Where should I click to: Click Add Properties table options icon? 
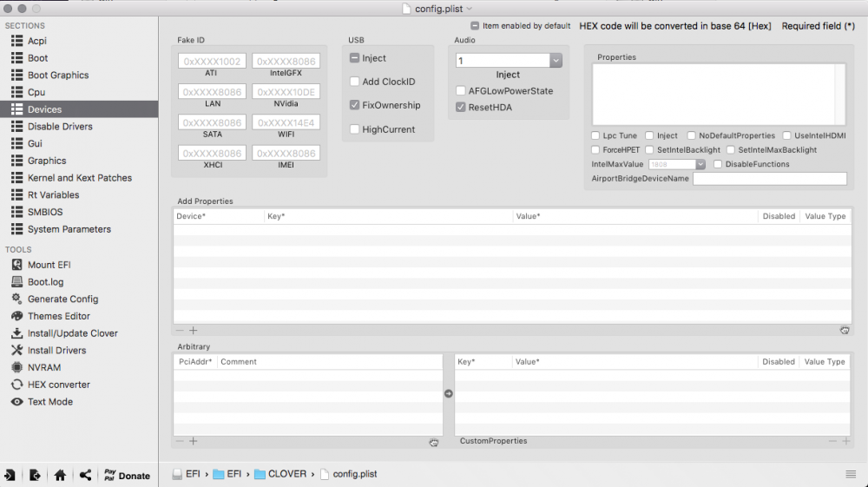pyautogui.click(x=845, y=331)
